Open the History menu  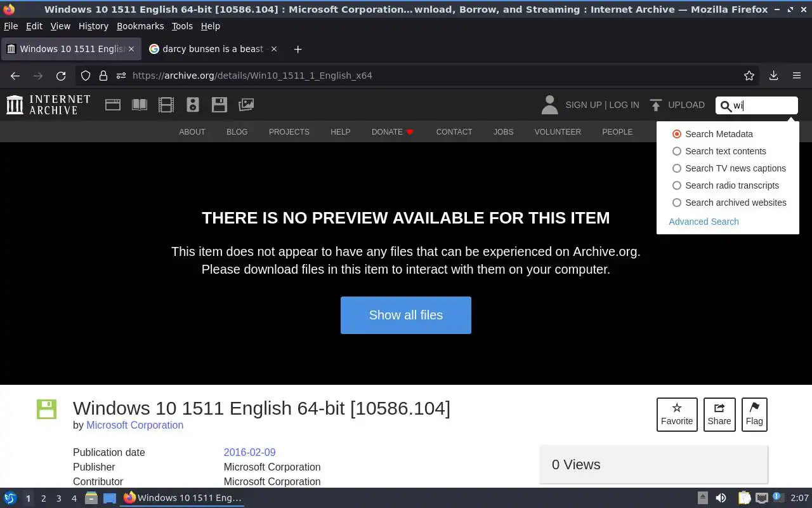(x=93, y=26)
